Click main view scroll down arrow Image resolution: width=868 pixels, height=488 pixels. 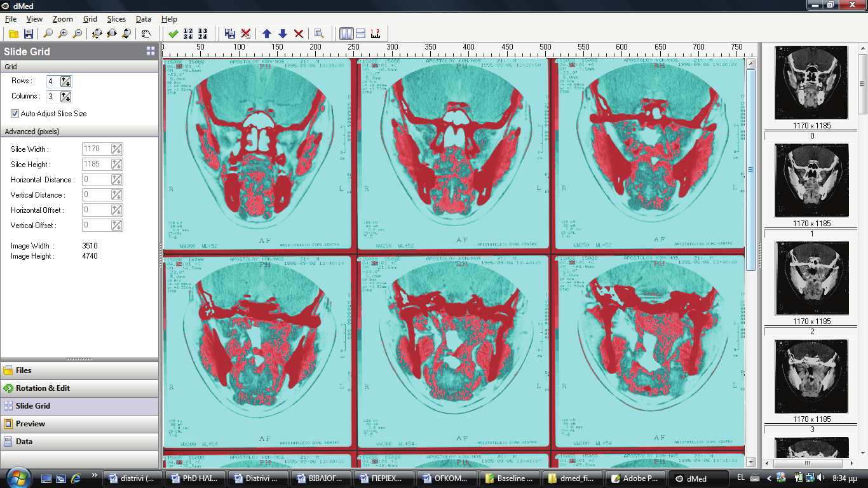point(750,463)
